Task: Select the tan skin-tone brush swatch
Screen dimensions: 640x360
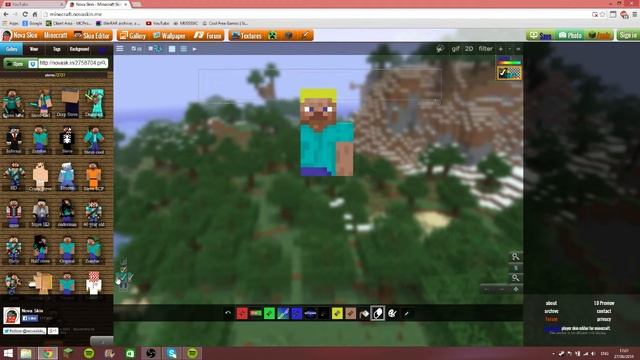Action: point(351,313)
